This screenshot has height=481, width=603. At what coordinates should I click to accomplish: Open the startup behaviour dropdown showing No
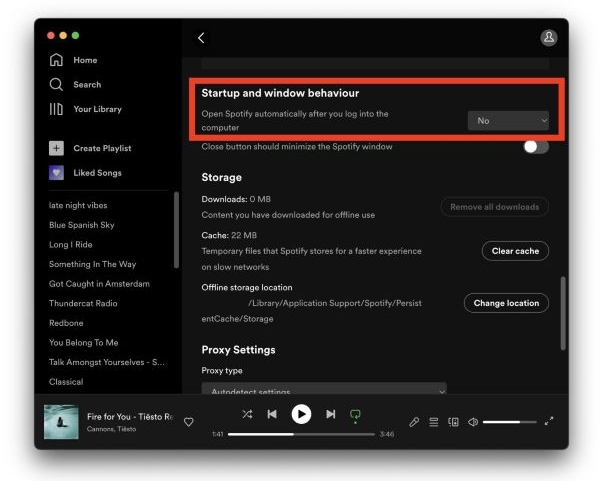click(509, 121)
